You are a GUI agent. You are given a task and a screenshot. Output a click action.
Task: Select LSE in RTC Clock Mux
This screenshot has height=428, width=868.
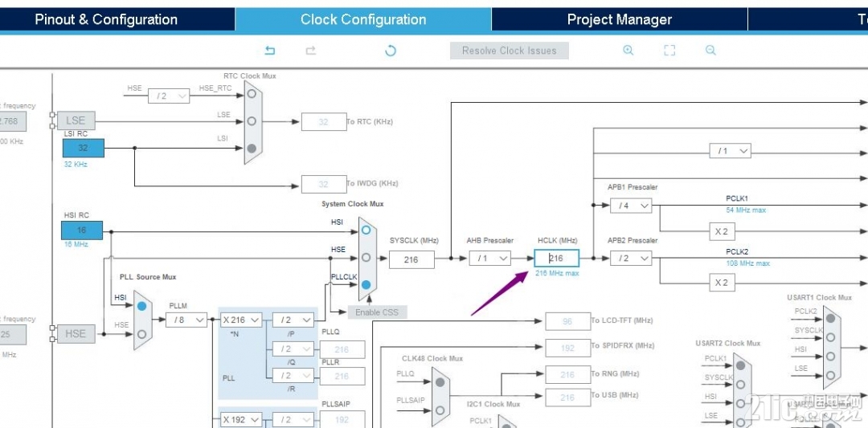(x=252, y=121)
